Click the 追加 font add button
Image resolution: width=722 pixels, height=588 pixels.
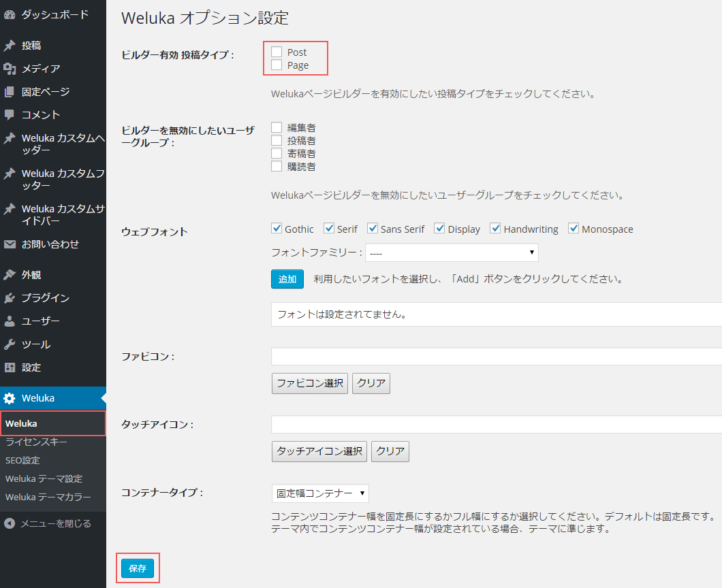[x=287, y=279]
